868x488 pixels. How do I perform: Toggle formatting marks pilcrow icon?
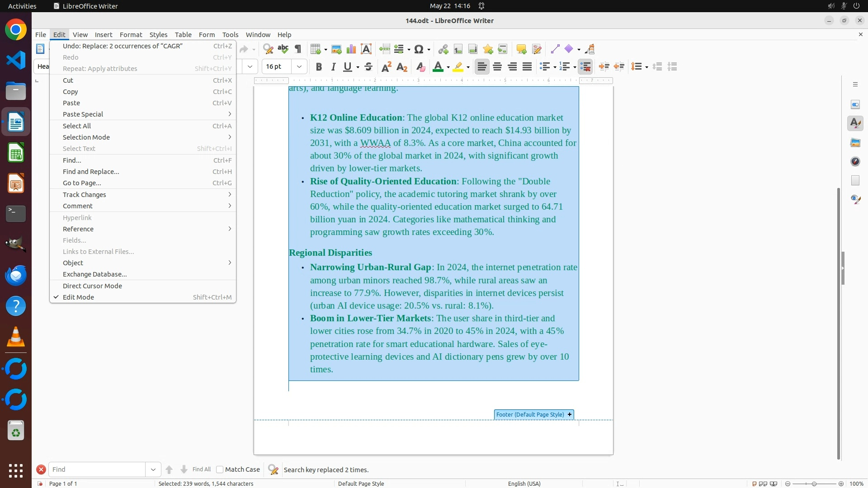click(x=298, y=49)
